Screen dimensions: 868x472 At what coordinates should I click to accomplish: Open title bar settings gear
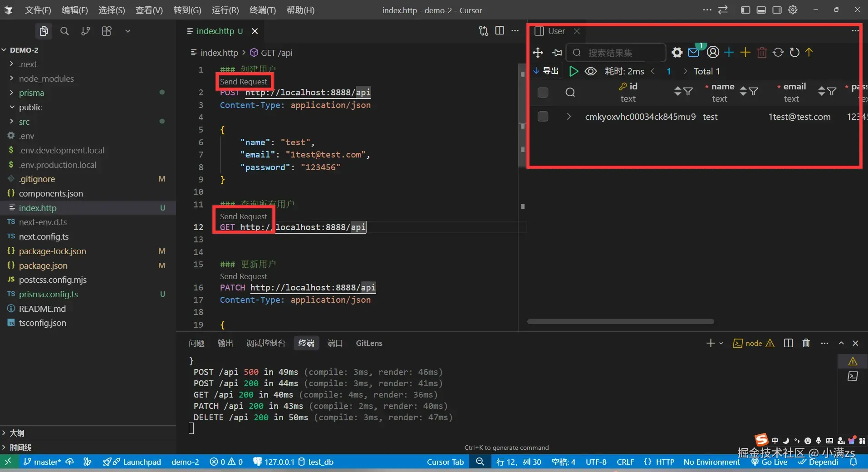coord(793,10)
